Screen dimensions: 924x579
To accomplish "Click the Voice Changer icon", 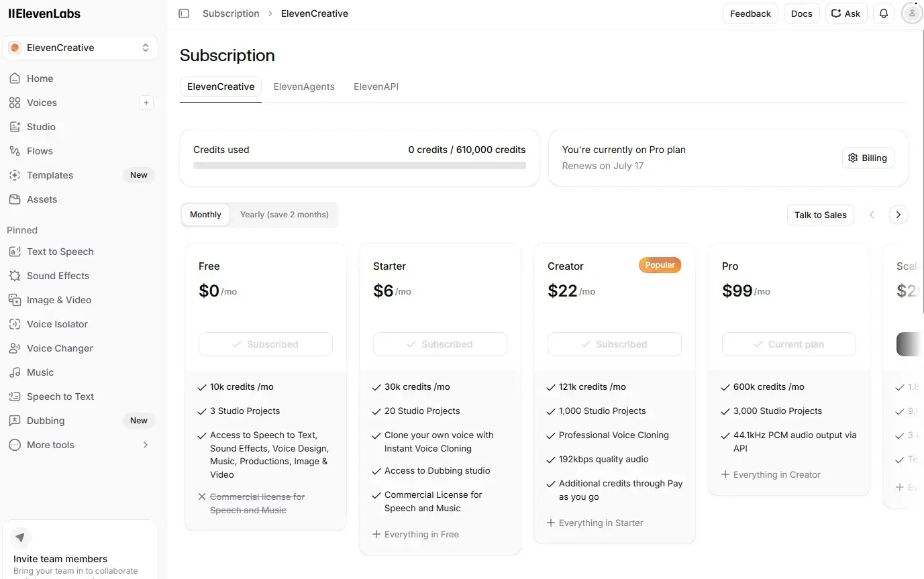I will point(14,348).
